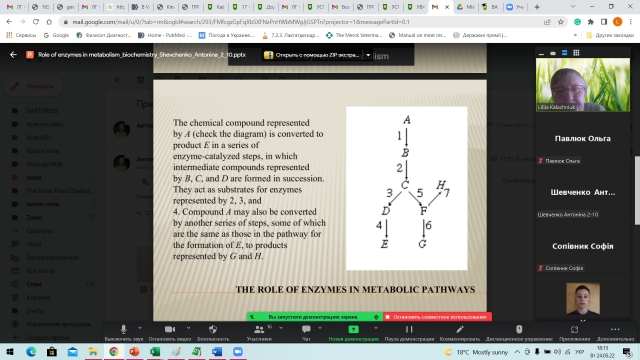The width and height of the screenshot is (640, 360).
Task: Open with ZIP extractor button
Action: point(313,55)
